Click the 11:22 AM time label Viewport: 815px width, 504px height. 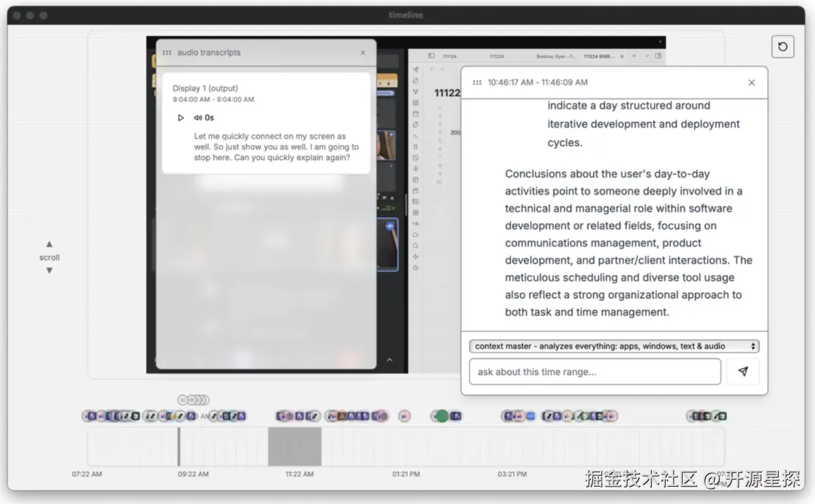point(300,475)
